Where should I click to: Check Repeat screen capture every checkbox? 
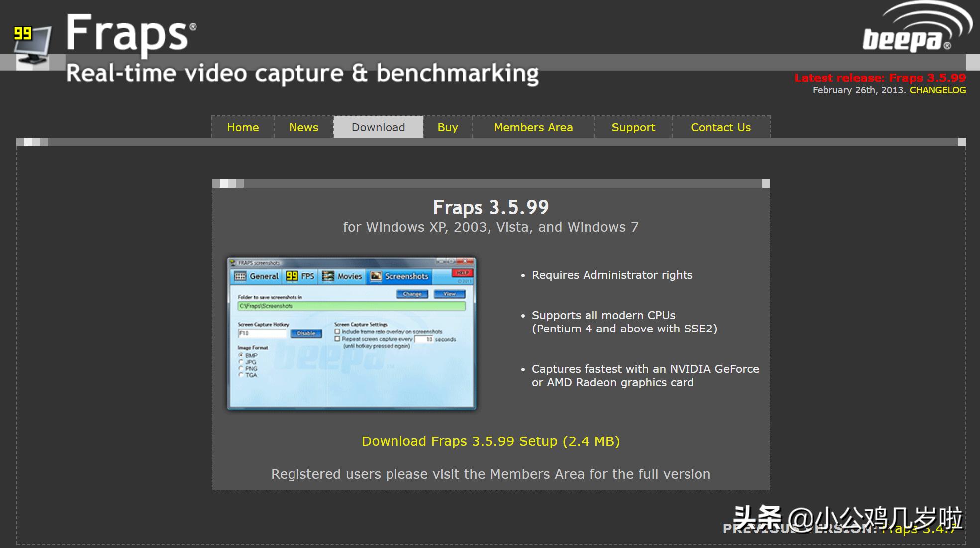pos(337,339)
